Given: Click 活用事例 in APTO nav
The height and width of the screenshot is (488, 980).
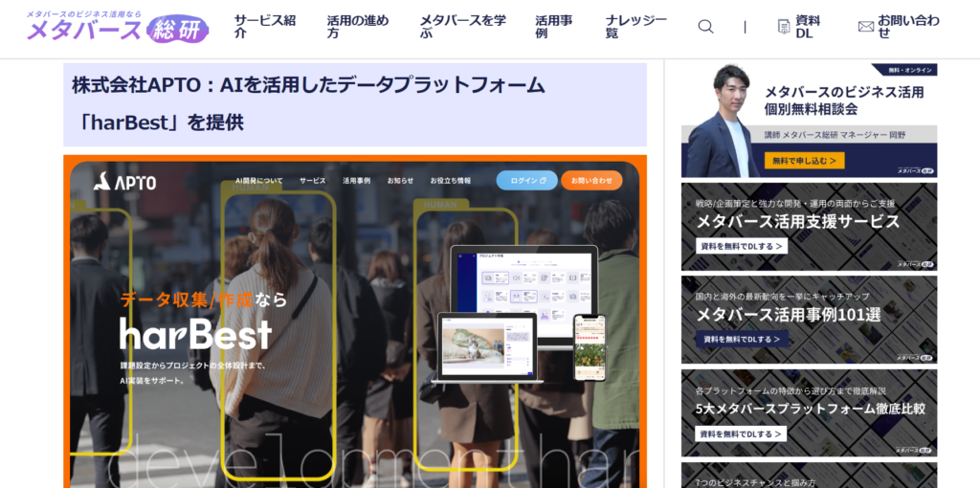Looking at the screenshot, I should point(356,181).
